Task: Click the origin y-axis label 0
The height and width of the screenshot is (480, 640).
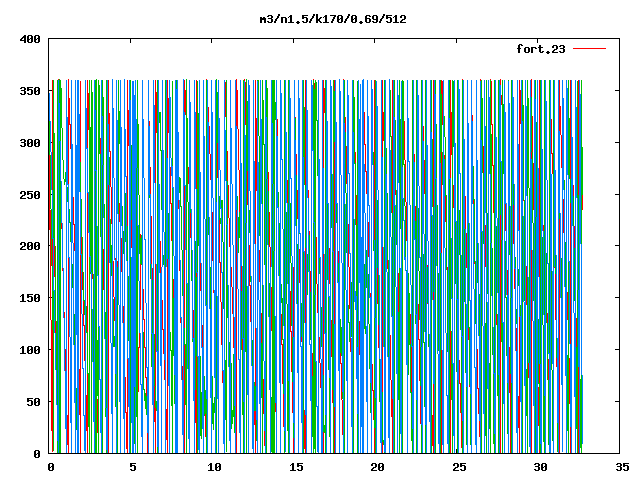Action: click(37, 454)
